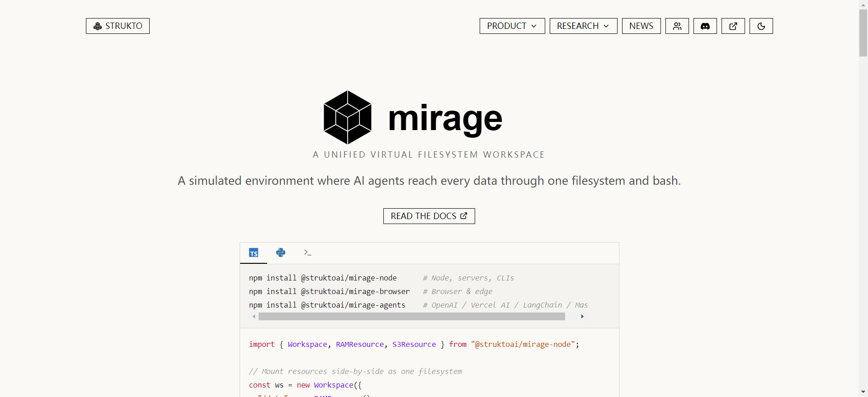Switch to the terminal shell tab
Screen dimensions: 868x397
coord(308,253)
